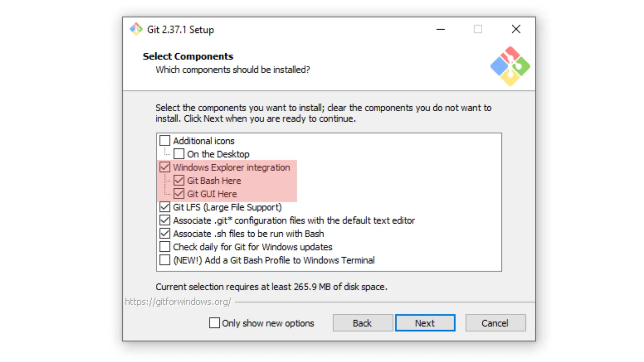Toggle Add Git Bash Profile to Windows Terminal

pos(165,260)
